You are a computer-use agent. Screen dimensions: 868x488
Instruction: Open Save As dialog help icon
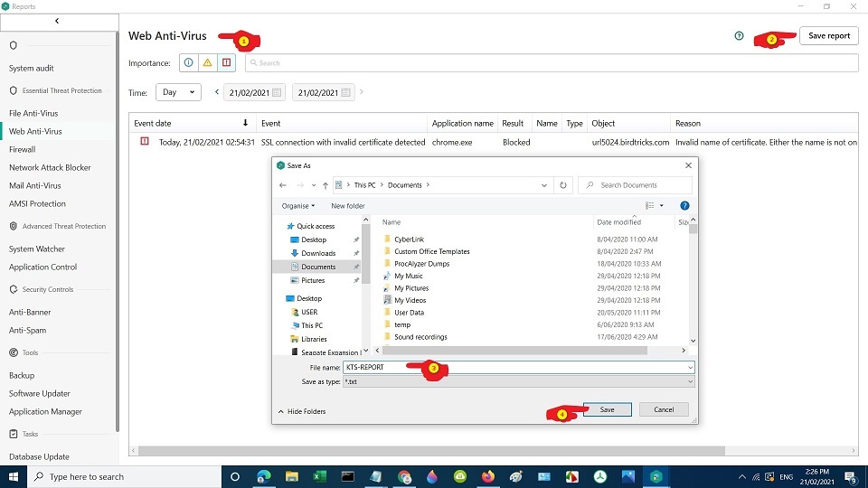point(684,206)
